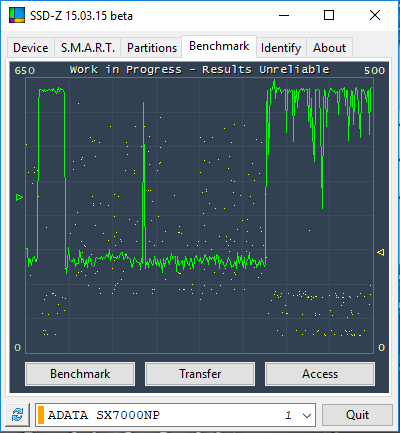This screenshot has width=400, height=433.
Task: Click inside the benchmark graph area
Action: point(199,216)
